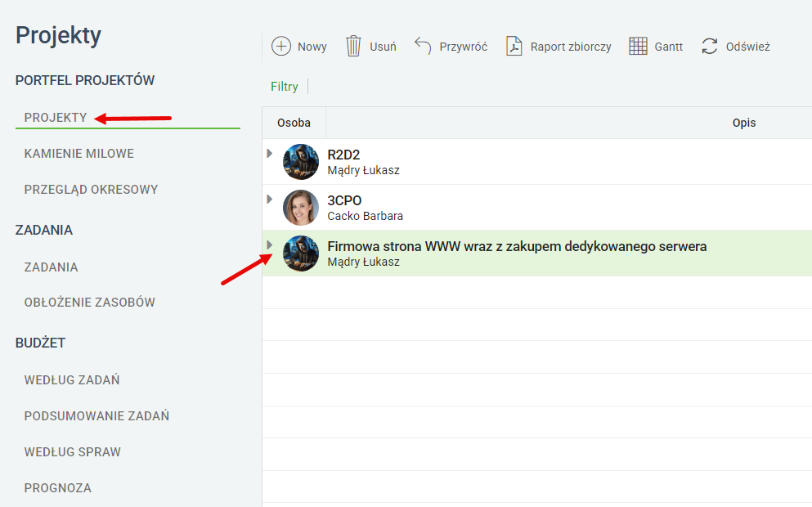
Task: Expand the R2D2 project row
Action: [x=269, y=153]
